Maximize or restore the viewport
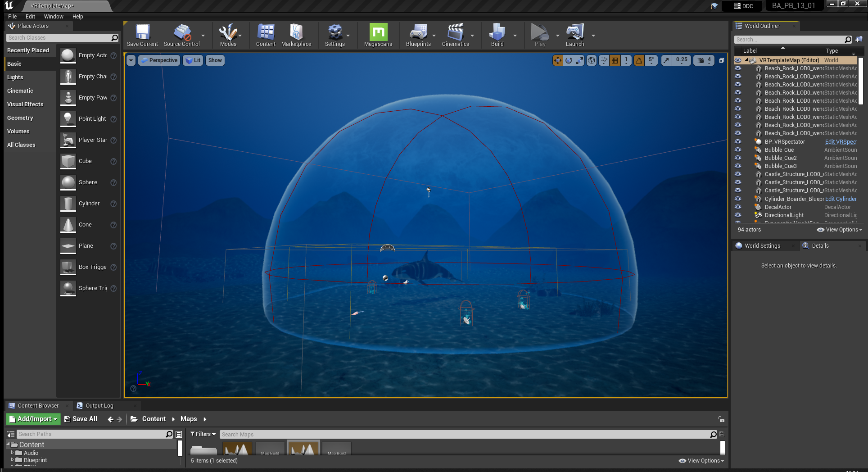Viewport: 868px width, 472px height. click(722, 60)
